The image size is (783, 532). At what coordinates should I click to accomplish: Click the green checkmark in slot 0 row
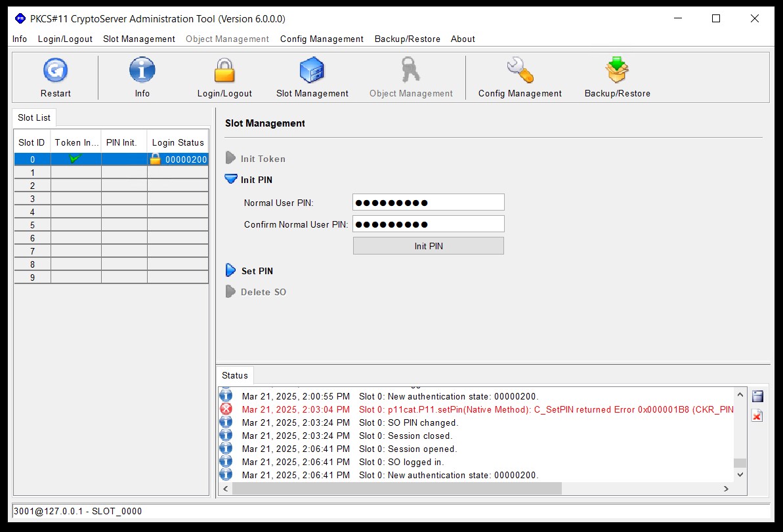[x=75, y=159]
